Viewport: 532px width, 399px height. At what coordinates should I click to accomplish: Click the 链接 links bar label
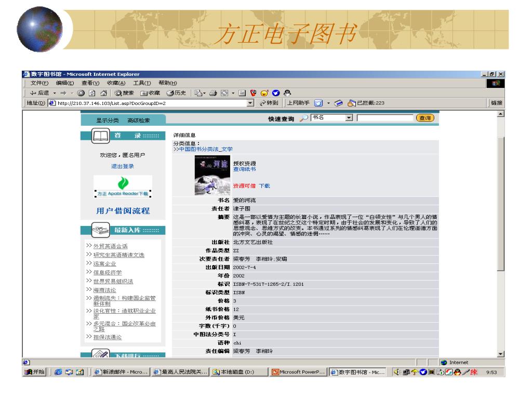[x=496, y=103]
